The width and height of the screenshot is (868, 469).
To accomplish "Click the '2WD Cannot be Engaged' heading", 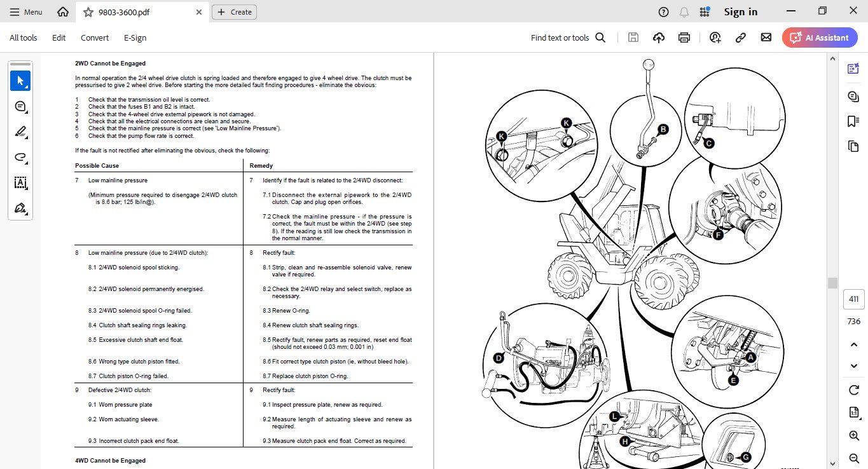I will [110, 64].
